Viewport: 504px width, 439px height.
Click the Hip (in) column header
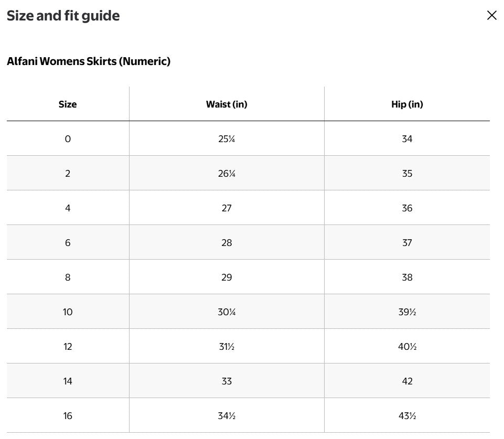[x=407, y=104]
